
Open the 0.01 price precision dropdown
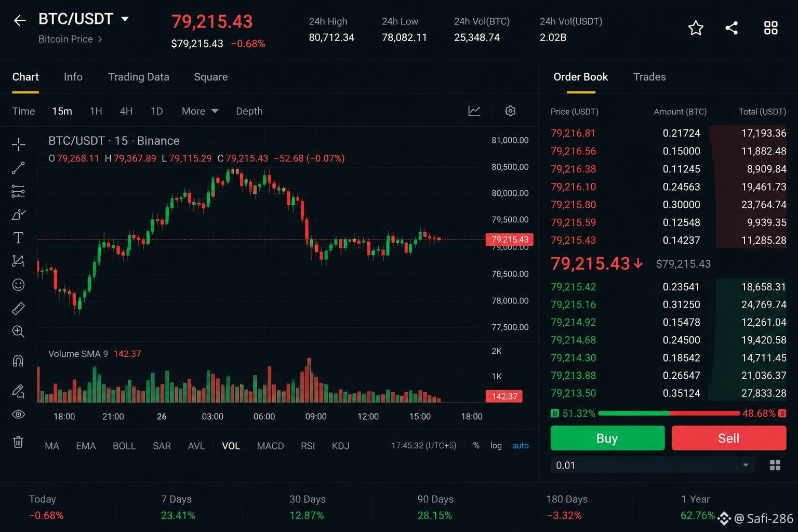coord(653,465)
